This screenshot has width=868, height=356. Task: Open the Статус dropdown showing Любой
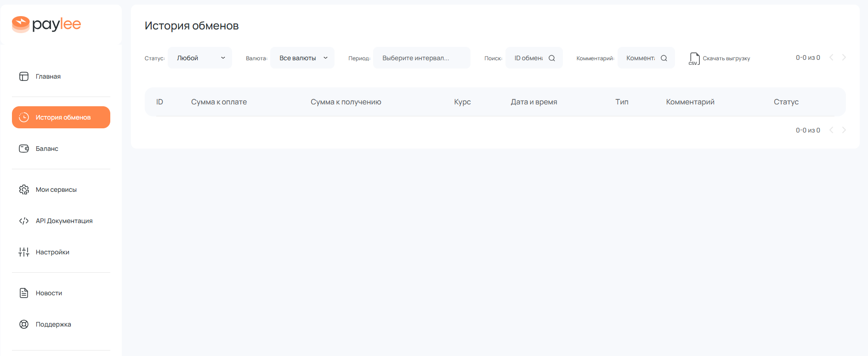200,58
